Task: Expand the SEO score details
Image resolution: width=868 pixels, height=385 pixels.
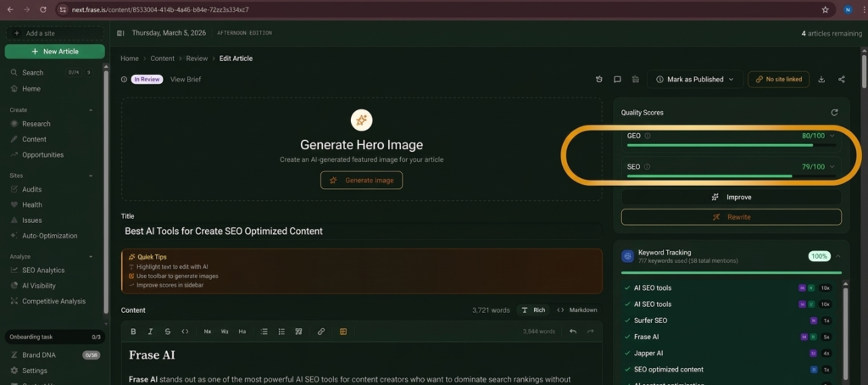Action: (832, 167)
